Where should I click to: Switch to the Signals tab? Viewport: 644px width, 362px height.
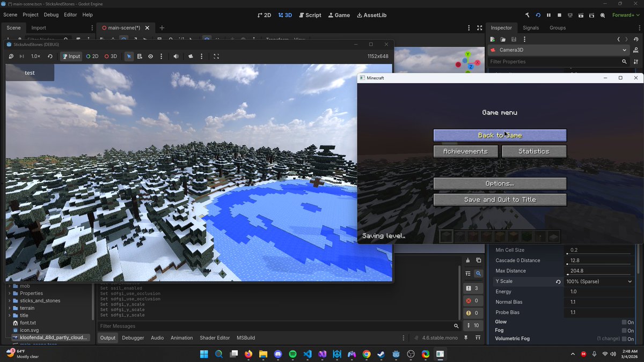click(x=531, y=28)
